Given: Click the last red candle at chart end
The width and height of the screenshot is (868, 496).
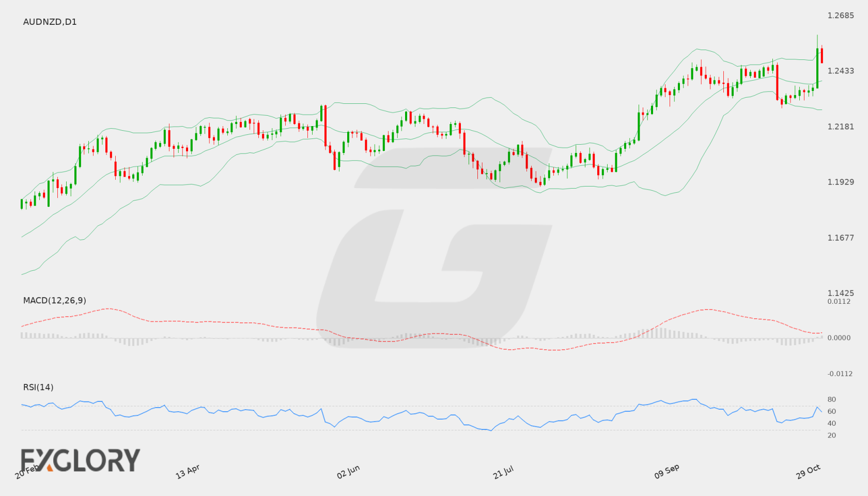Looking at the screenshot, I should 822,55.
